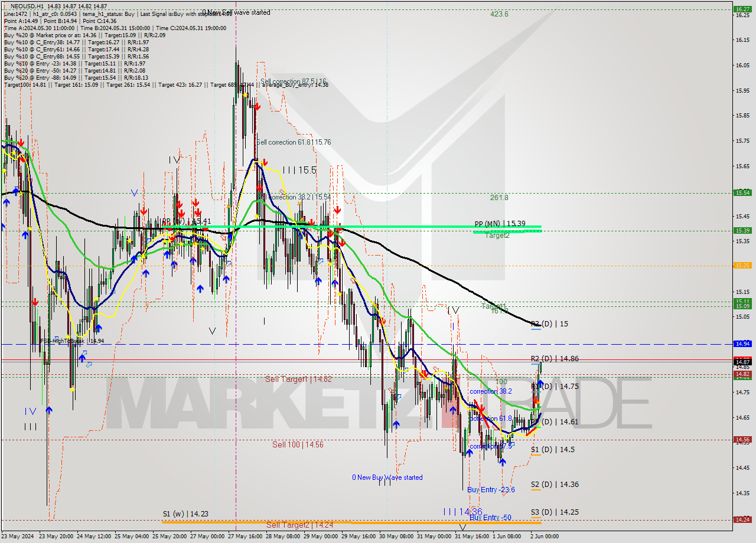Viewport: 756px width, 543px height.
Task: Select the 'correction 61.8' blue label
Action: (x=490, y=418)
